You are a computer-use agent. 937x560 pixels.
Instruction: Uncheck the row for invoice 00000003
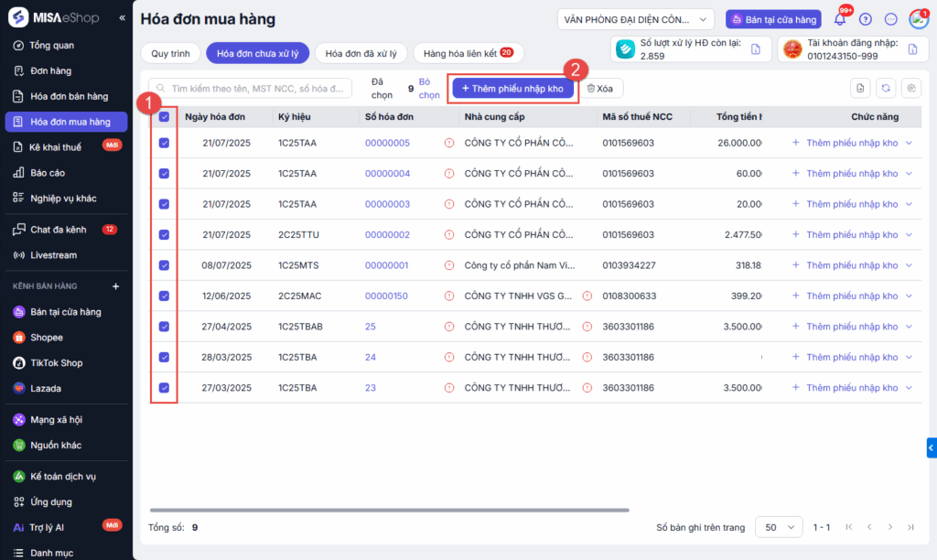(164, 204)
